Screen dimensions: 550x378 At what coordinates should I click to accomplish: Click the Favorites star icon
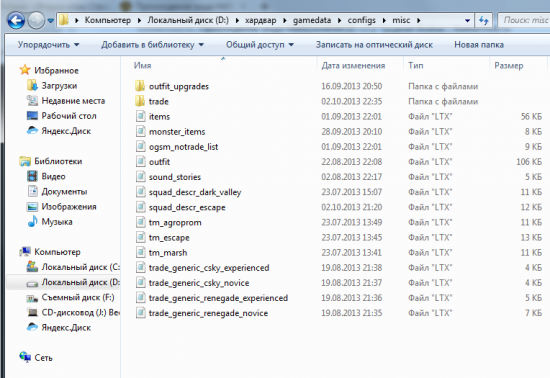(25, 70)
